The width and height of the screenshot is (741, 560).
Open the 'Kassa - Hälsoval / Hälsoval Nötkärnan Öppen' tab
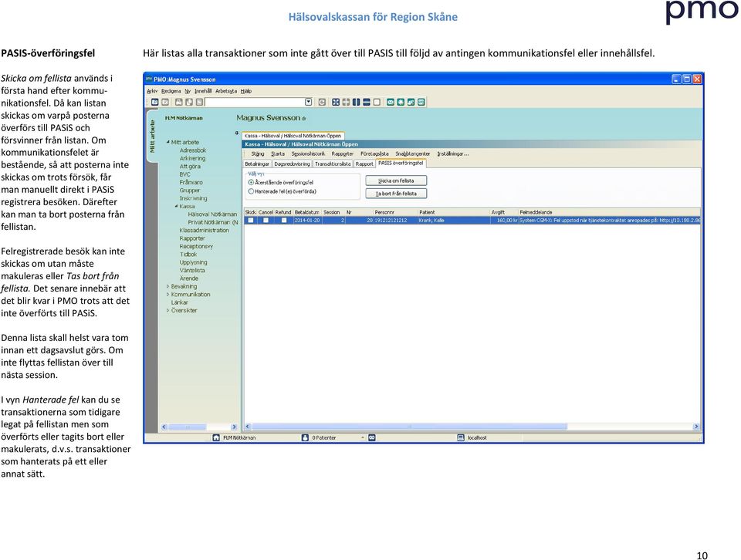(x=293, y=136)
